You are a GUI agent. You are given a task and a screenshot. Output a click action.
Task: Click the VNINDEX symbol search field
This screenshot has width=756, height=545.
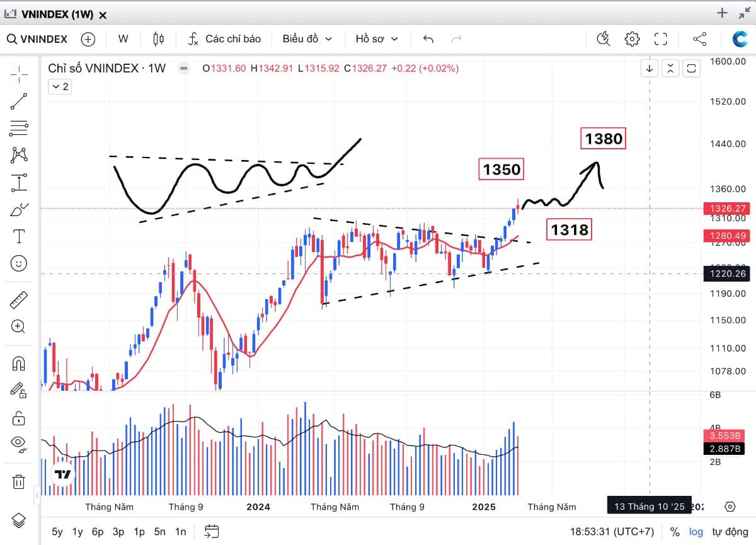coord(38,39)
